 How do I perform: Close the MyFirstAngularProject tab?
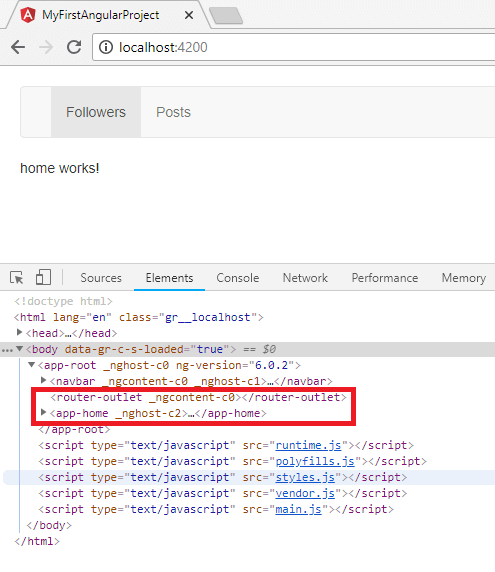coord(189,15)
